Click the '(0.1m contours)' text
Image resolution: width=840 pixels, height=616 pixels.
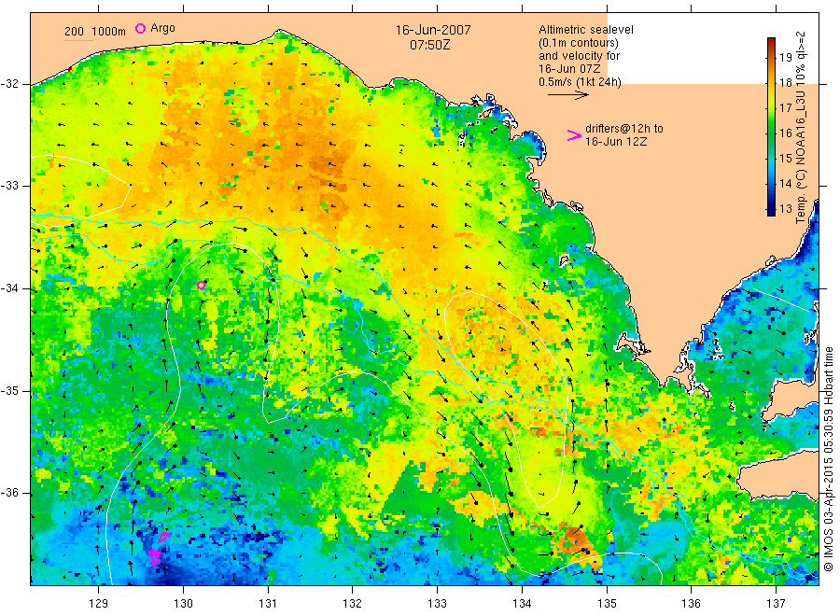coord(579,43)
